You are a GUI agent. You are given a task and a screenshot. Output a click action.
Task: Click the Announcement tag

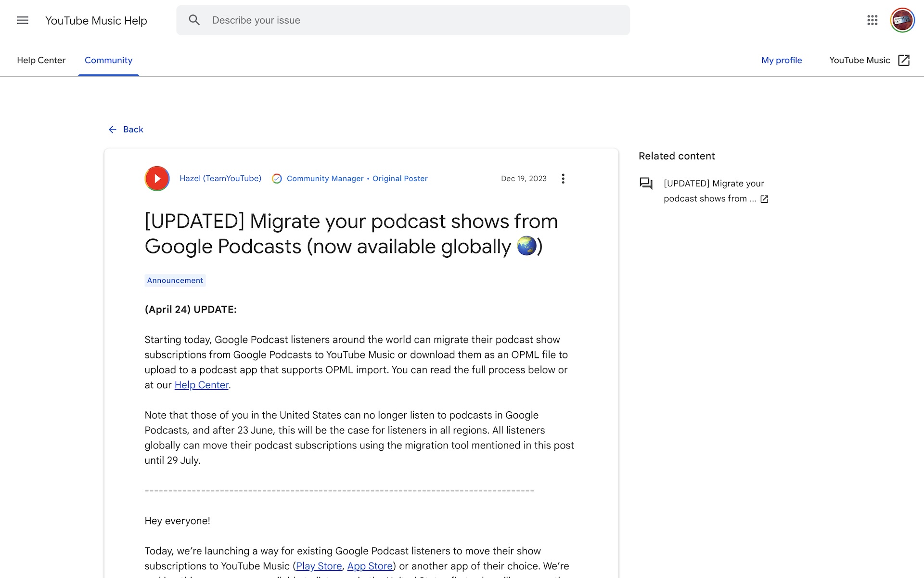point(175,280)
